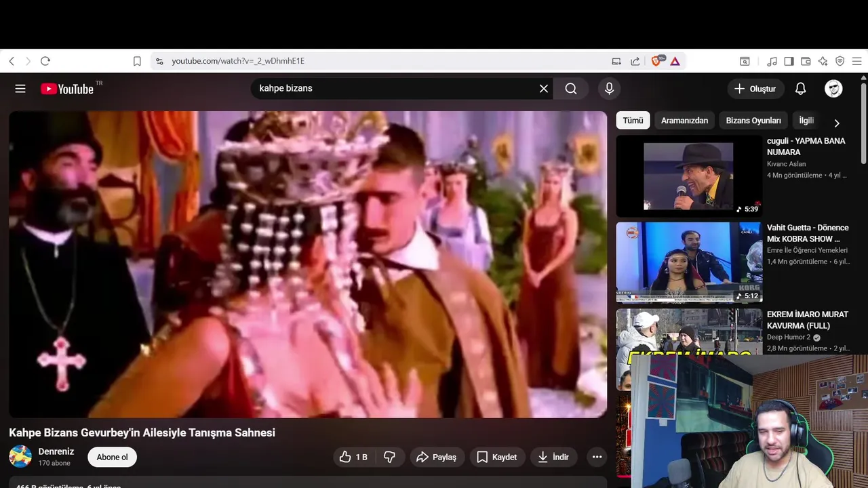Open the Vahit Guetta Dönence thumbnail
868x488 pixels.
point(689,262)
